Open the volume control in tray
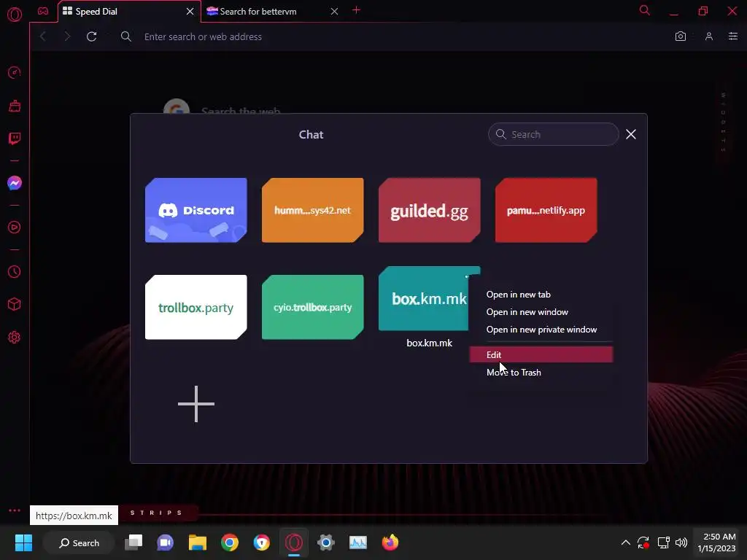 pos(682,542)
